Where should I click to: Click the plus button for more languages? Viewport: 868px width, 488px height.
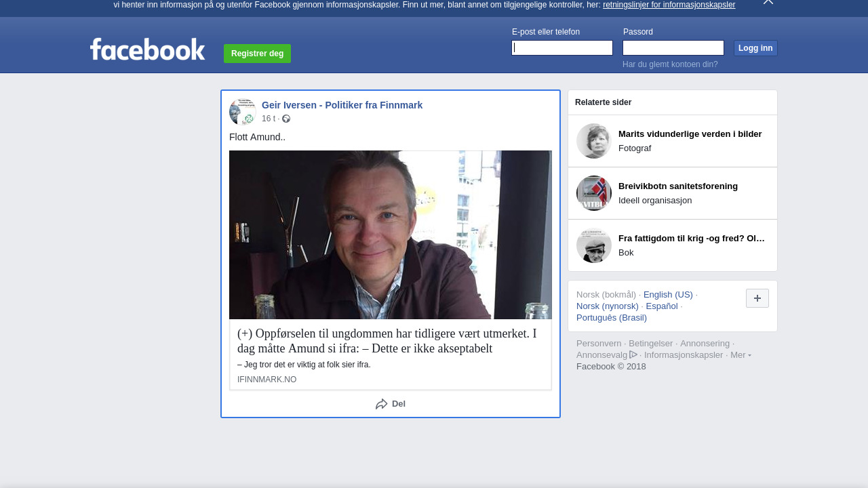pyautogui.click(x=757, y=298)
